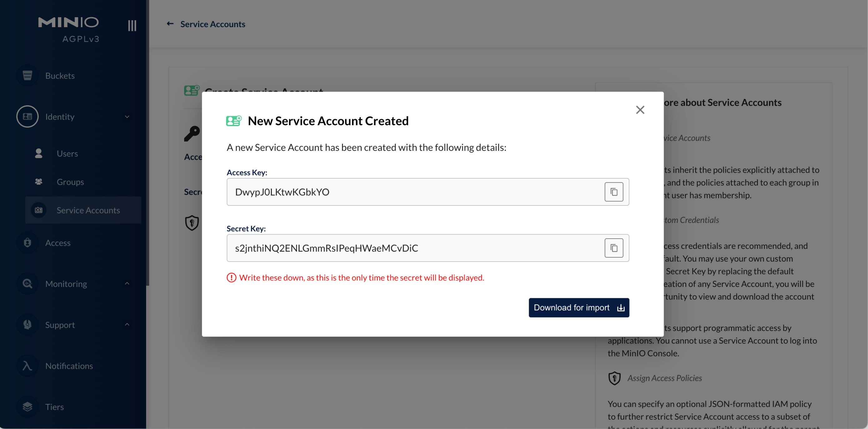Screen dimensions: 868x429
Task: Expand the Support menu chevron
Action: (127, 325)
